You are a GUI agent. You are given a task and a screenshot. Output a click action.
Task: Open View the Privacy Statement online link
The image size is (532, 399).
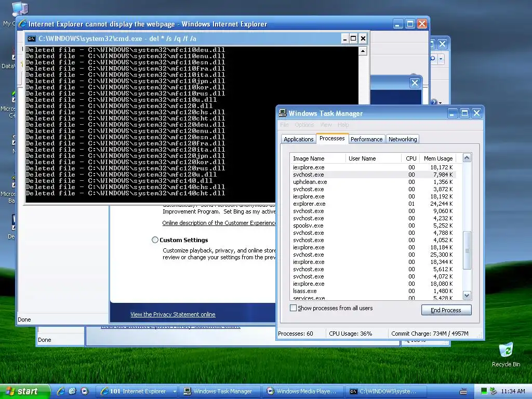tap(172, 314)
